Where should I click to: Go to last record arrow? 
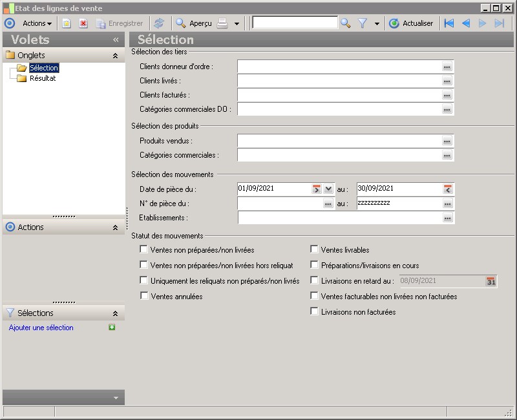pyautogui.click(x=499, y=23)
